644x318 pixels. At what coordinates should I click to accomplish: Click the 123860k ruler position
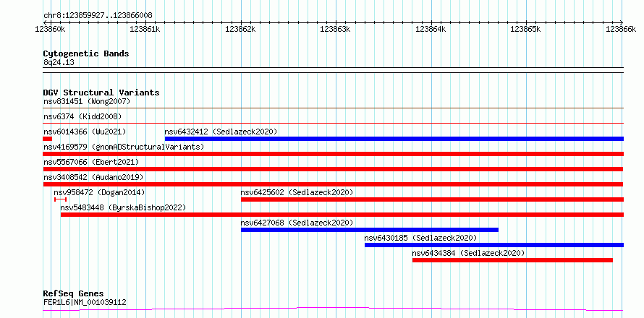click(51, 29)
